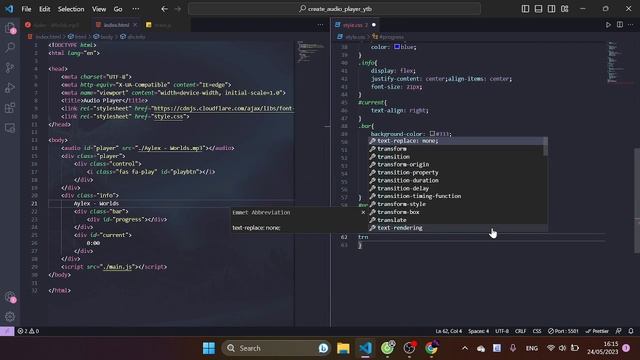This screenshot has width=640, height=360.
Task: Select the text-rendering suggestion
Action: click(x=457, y=228)
